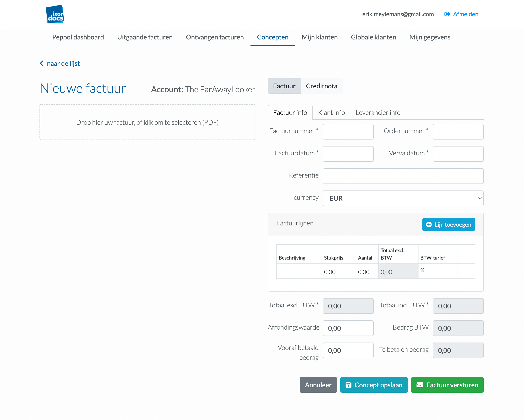524x420 pixels.
Task: Click the ixor docs logo
Action: [55, 14]
